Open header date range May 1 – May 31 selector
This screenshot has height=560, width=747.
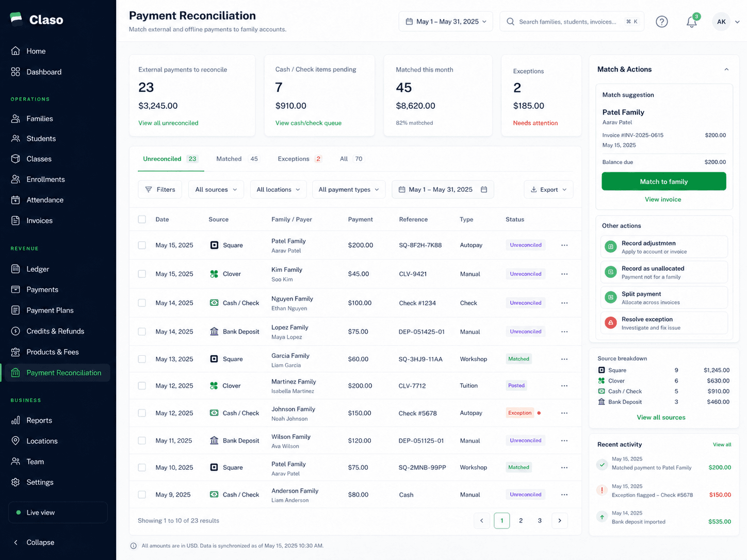[446, 22]
